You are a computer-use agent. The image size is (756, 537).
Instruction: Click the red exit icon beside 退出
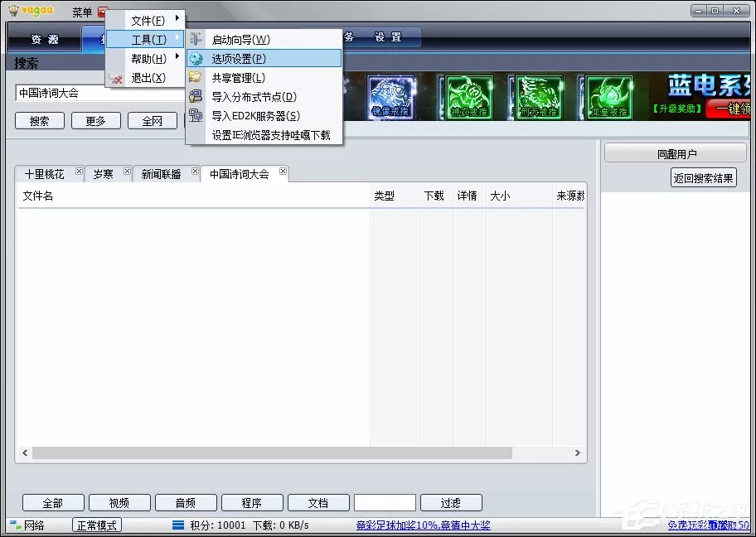(115, 78)
